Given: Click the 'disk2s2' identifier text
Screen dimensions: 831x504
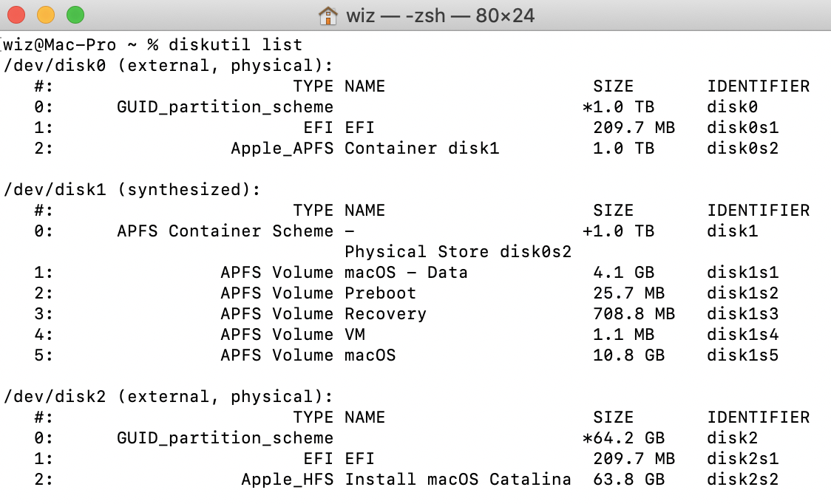Looking at the screenshot, I should click(x=742, y=479).
